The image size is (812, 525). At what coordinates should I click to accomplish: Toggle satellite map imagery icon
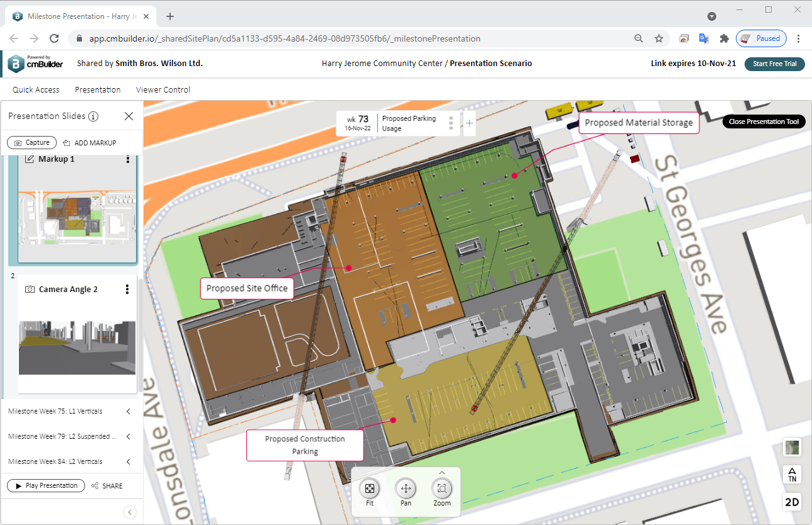coord(792,448)
